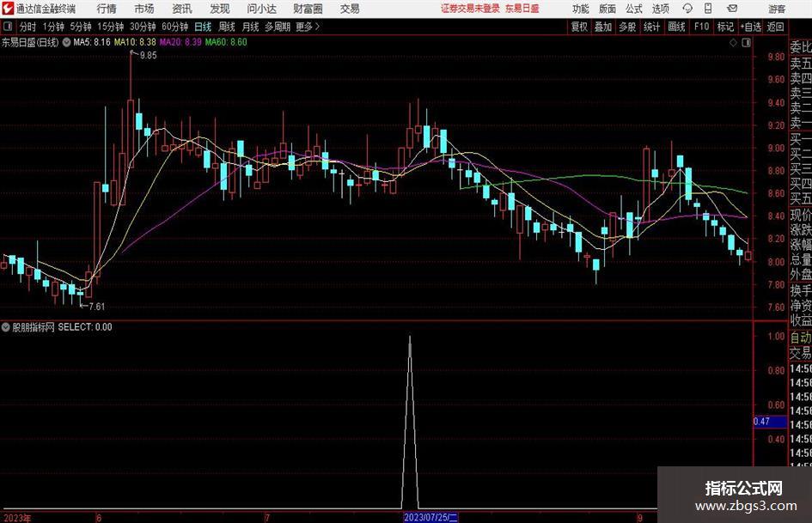Click the MA5: 8.16 value label
Image resolution: width=812 pixels, height=523 pixels.
click(92, 42)
